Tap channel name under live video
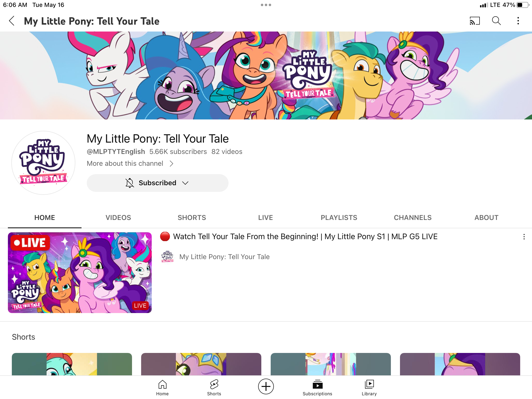 click(x=224, y=257)
